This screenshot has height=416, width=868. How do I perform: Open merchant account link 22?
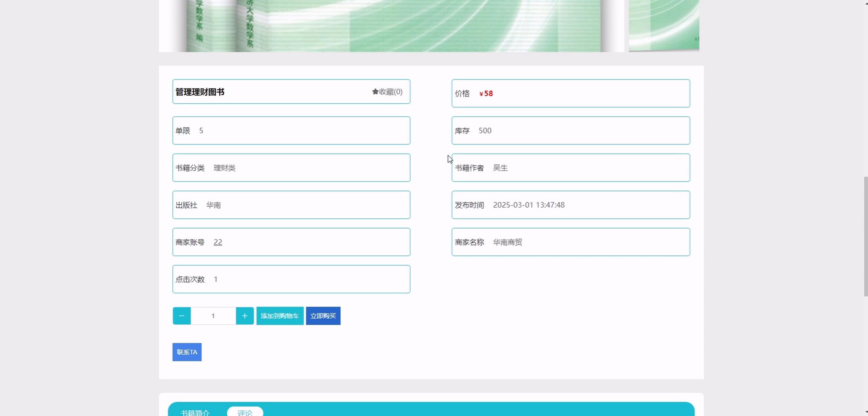pyautogui.click(x=218, y=242)
